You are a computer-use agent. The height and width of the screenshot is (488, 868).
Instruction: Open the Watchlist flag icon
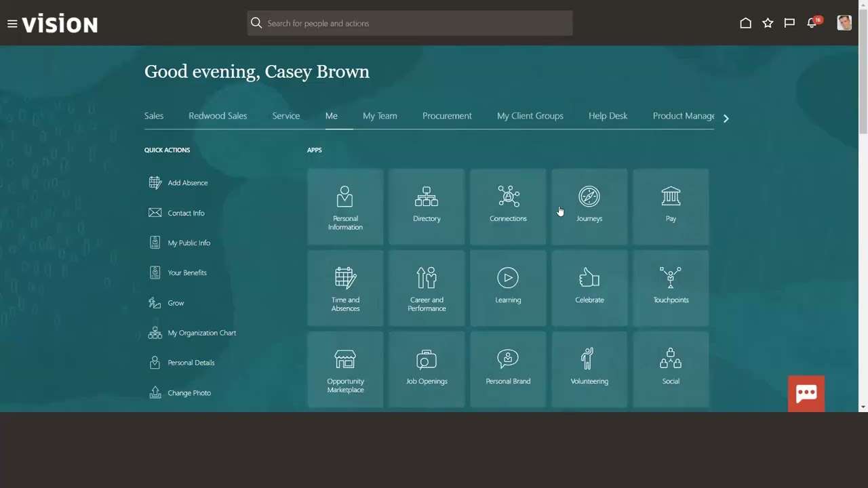[789, 23]
